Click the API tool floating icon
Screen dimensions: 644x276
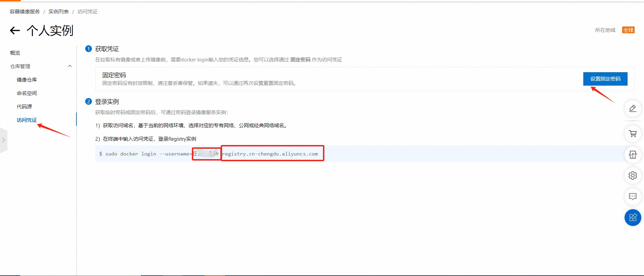633,154
